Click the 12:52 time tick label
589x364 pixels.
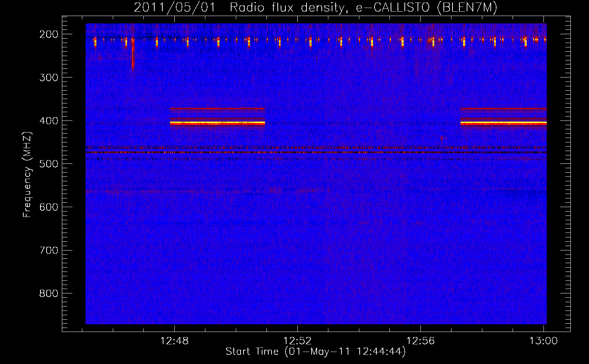tap(297, 341)
